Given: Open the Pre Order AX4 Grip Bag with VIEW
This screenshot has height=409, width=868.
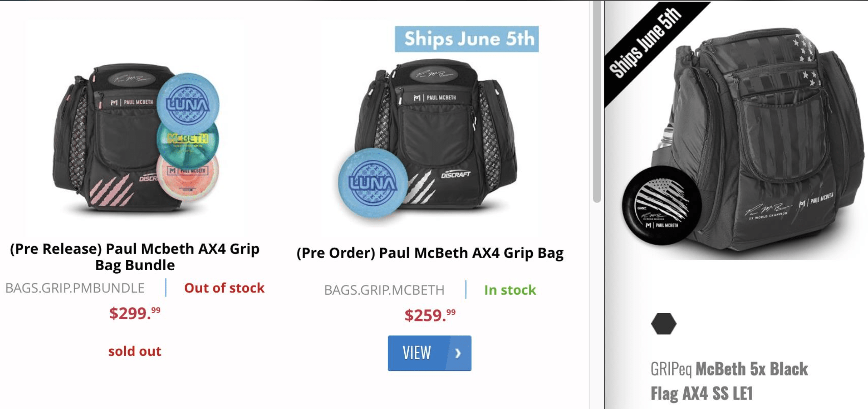Looking at the screenshot, I should (429, 353).
